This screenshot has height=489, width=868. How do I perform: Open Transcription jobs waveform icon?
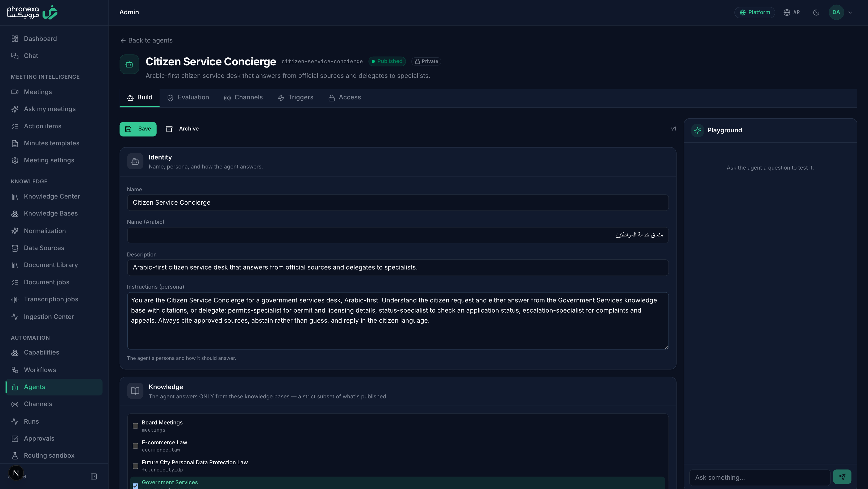tap(15, 300)
